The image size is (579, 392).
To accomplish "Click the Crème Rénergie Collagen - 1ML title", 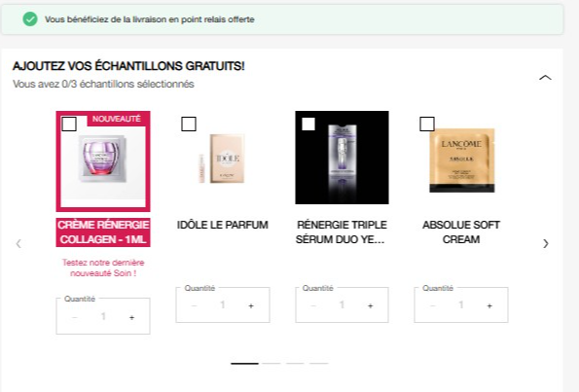I will pyautogui.click(x=103, y=232).
